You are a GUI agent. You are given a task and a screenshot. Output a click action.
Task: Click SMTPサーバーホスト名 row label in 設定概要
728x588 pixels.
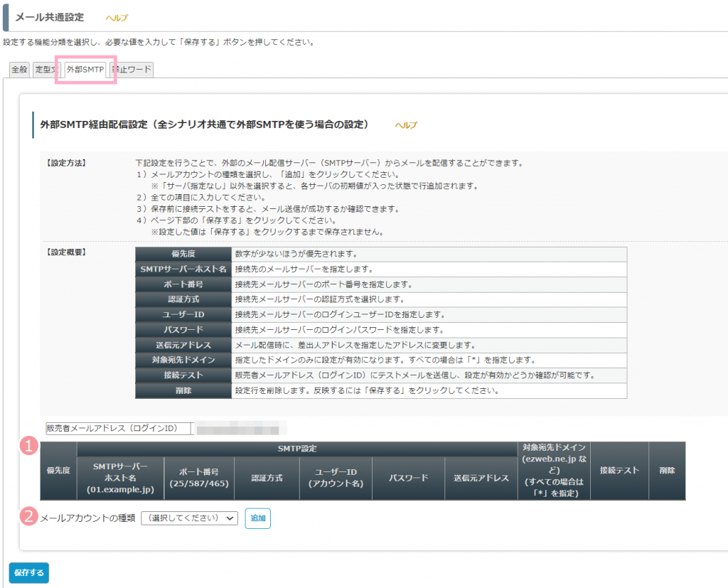tap(183, 269)
